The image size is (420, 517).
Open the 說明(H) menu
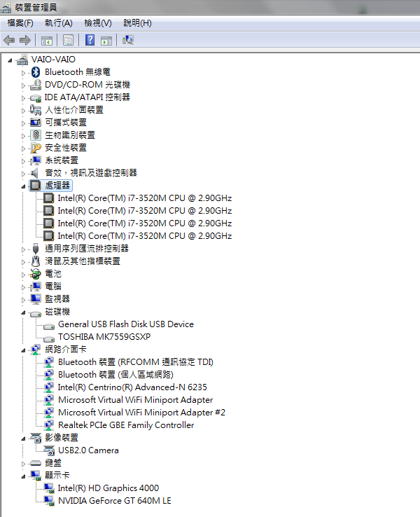coord(137,22)
